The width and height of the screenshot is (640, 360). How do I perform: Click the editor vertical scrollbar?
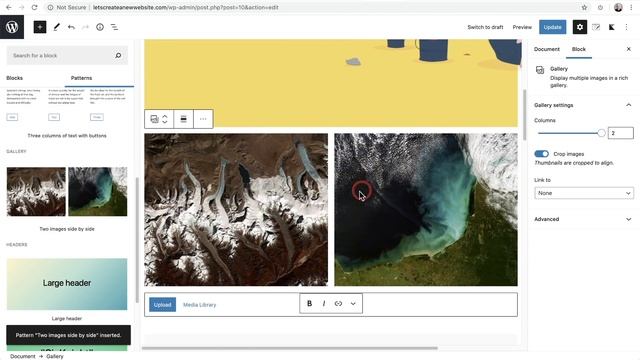pyautogui.click(x=524, y=114)
